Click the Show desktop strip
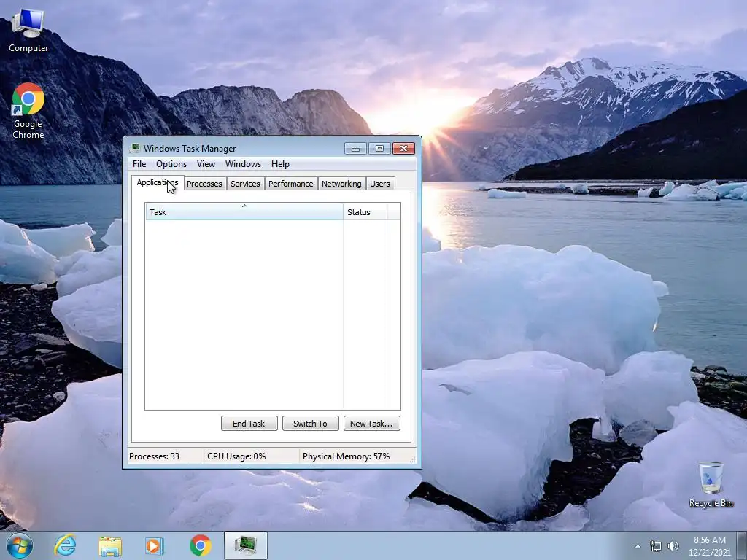 click(x=742, y=545)
